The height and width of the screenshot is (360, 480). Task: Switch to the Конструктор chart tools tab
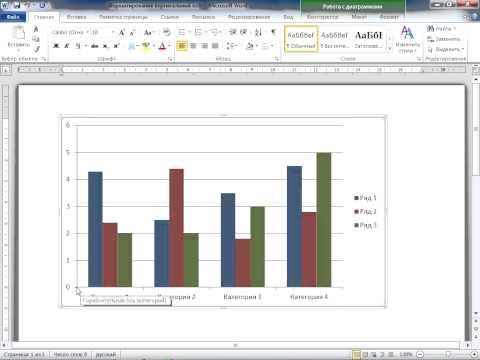(322, 17)
